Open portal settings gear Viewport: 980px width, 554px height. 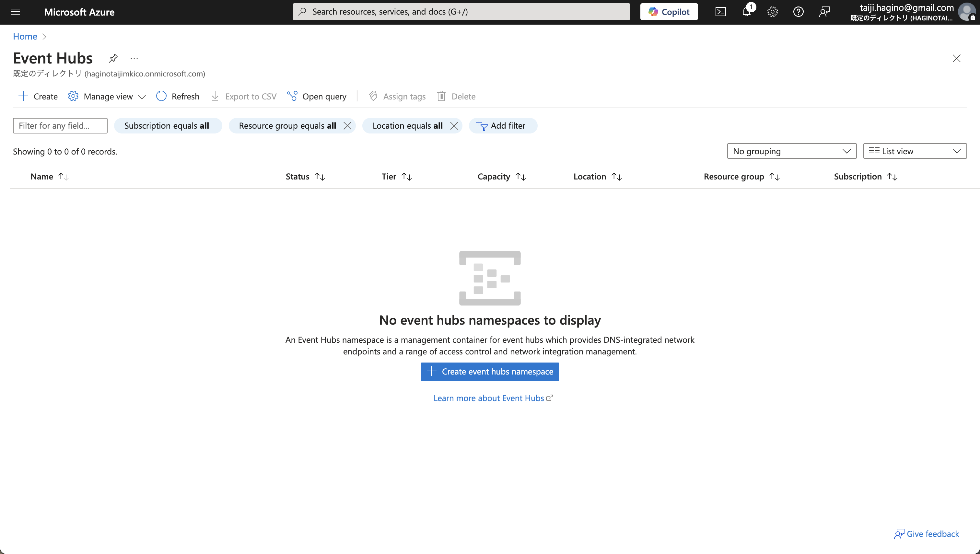tap(772, 12)
